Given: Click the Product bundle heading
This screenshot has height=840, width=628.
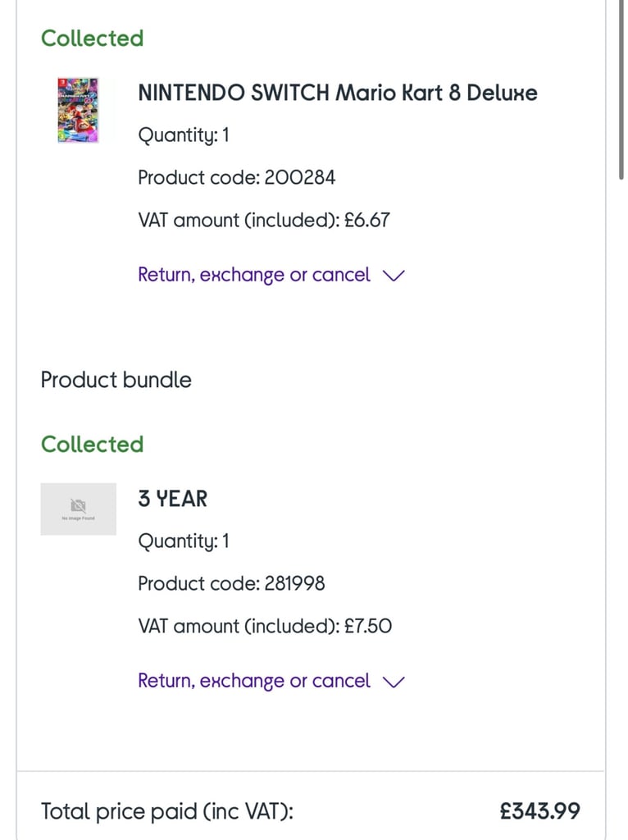Looking at the screenshot, I should pyautogui.click(x=116, y=380).
